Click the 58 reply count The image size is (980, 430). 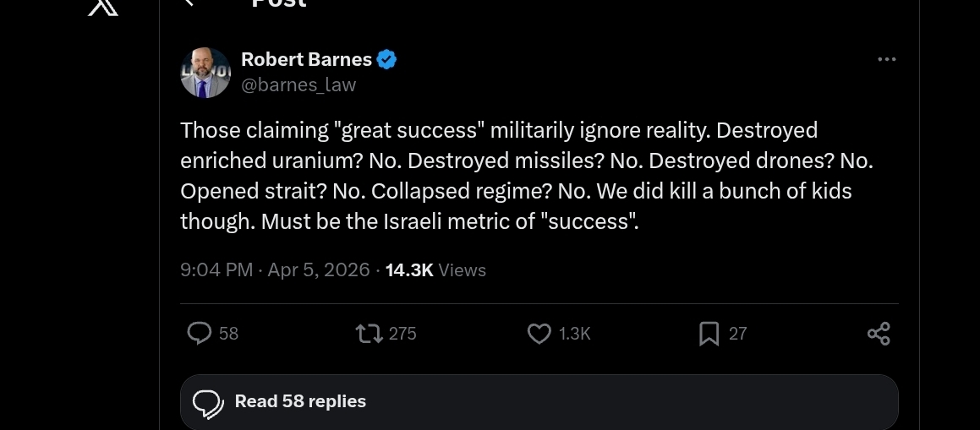click(x=229, y=334)
